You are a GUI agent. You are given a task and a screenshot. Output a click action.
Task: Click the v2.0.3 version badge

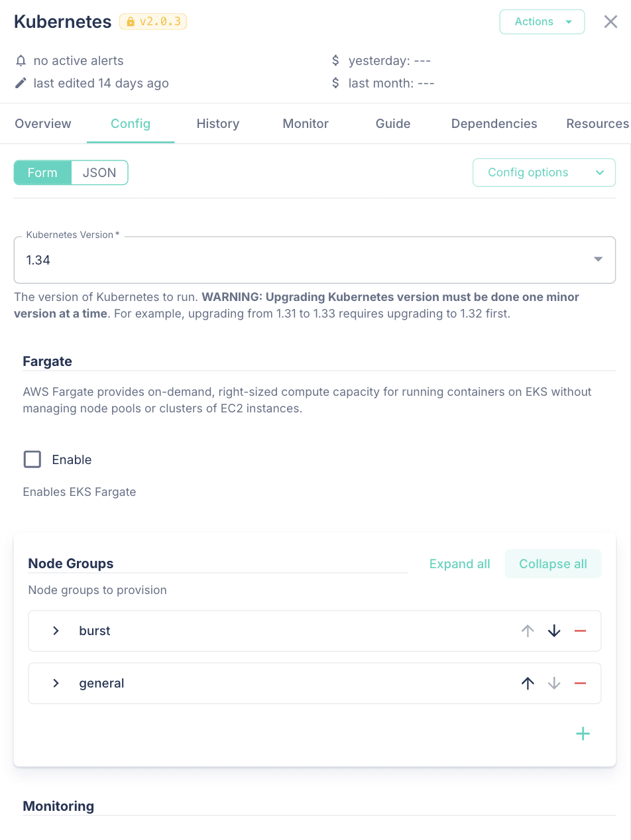point(153,21)
